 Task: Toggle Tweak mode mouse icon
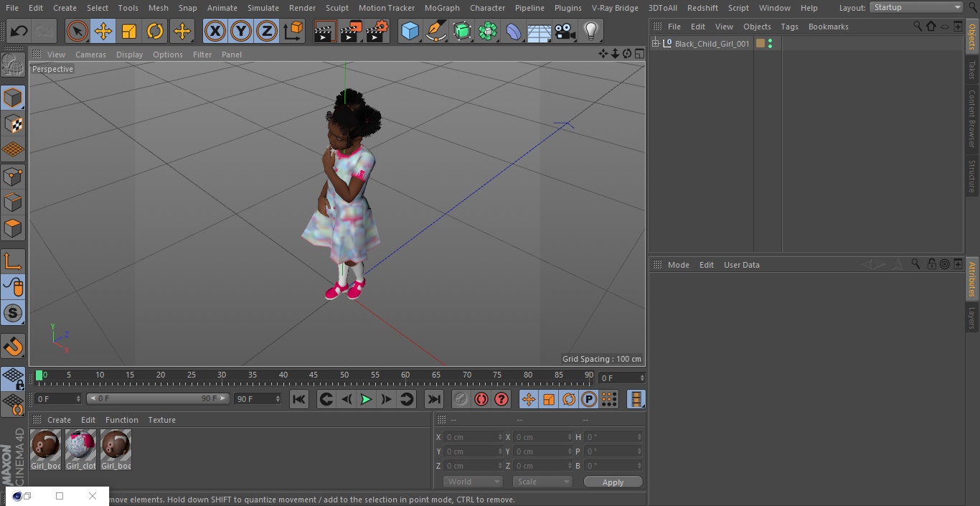13,287
